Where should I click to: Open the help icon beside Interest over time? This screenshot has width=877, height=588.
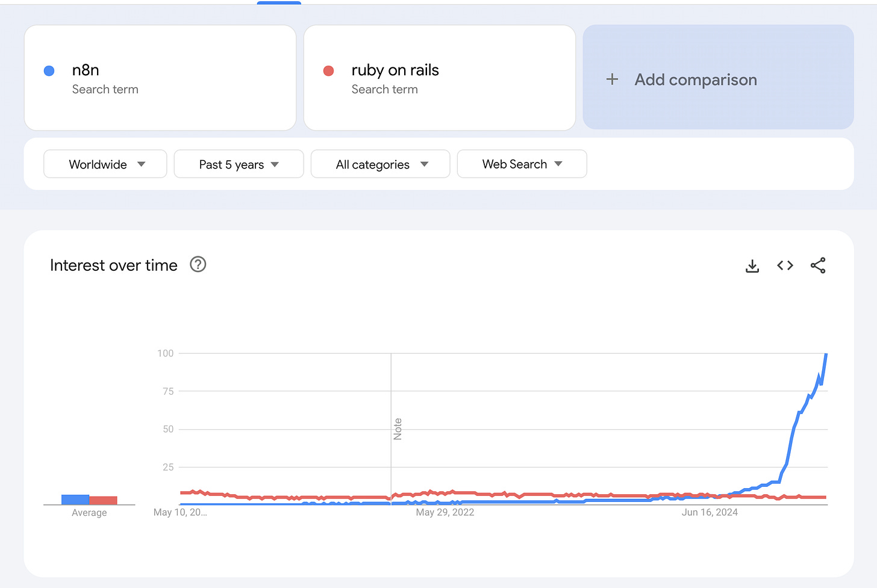pos(198,264)
